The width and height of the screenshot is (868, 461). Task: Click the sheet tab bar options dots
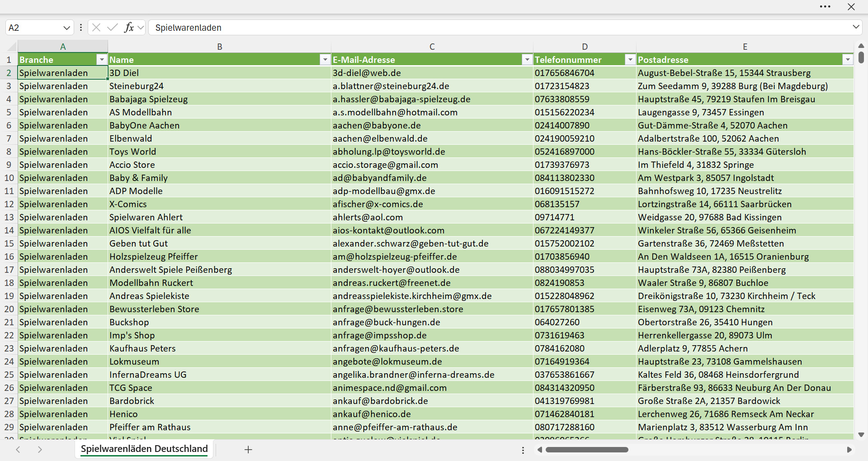(523, 450)
